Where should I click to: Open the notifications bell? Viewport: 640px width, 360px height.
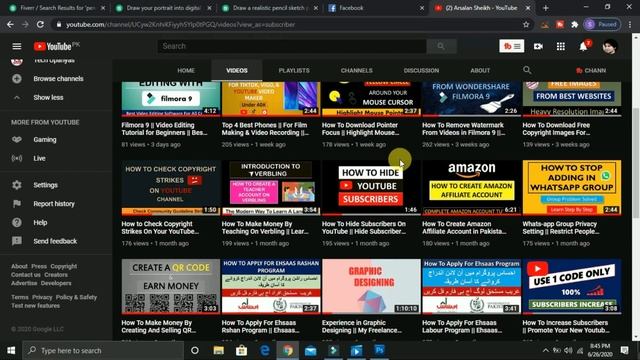point(583,47)
